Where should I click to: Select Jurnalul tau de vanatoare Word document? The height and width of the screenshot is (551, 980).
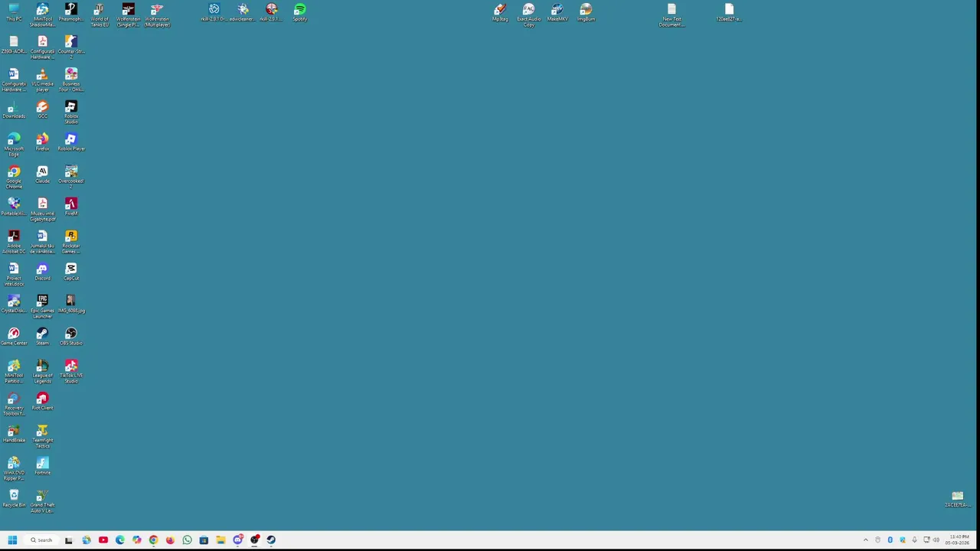[42, 242]
